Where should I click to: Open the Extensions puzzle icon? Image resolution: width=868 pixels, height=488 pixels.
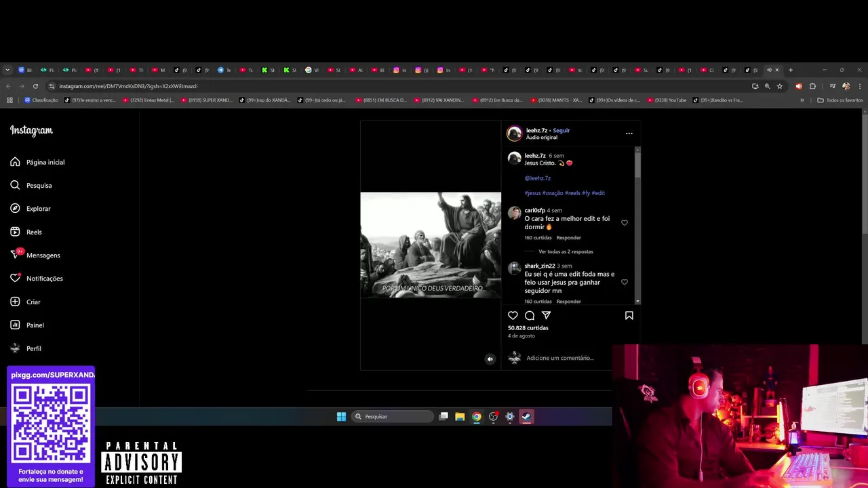coord(812,86)
